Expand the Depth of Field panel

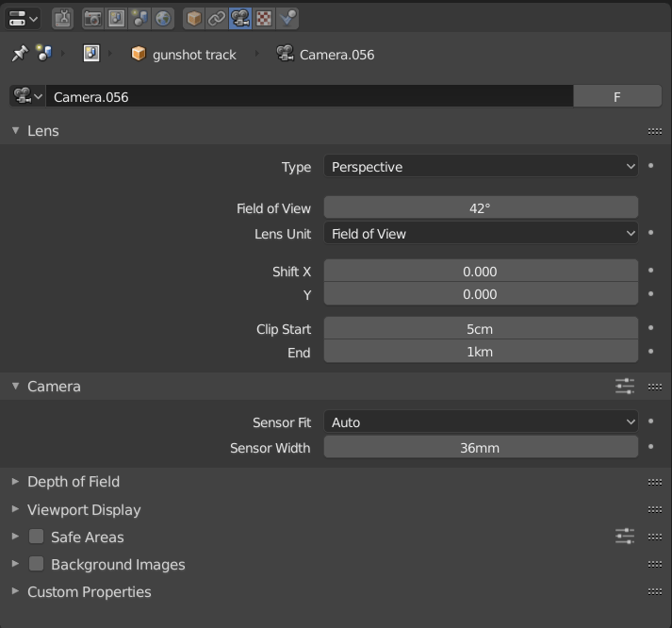tap(15, 482)
